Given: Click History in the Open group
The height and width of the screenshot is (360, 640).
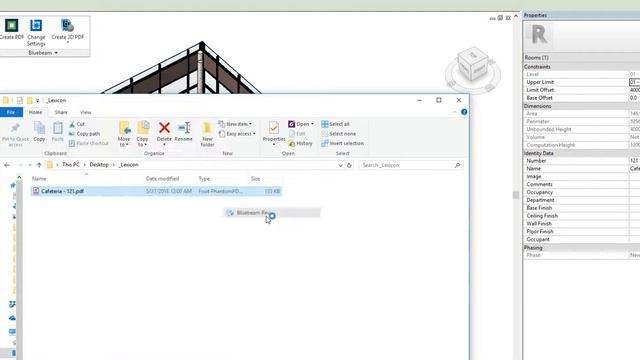Looking at the screenshot, I should (300, 143).
